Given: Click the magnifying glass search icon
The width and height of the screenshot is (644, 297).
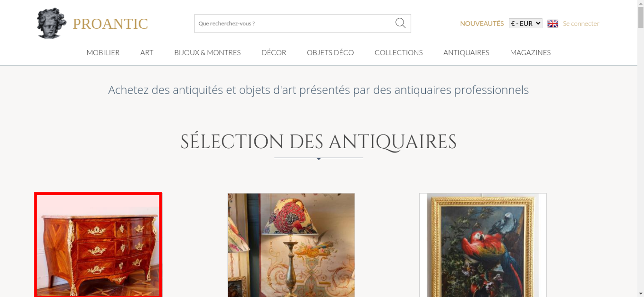Looking at the screenshot, I should pyautogui.click(x=400, y=23).
